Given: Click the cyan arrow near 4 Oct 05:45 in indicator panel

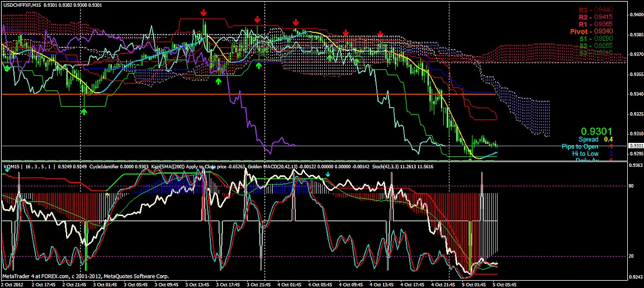Looking at the screenshot, I should (328, 175).
